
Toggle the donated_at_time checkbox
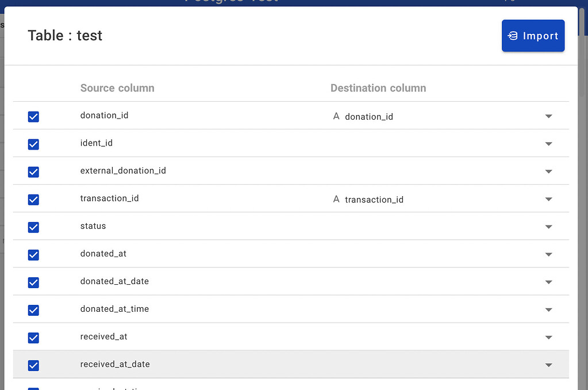point(33,310)
